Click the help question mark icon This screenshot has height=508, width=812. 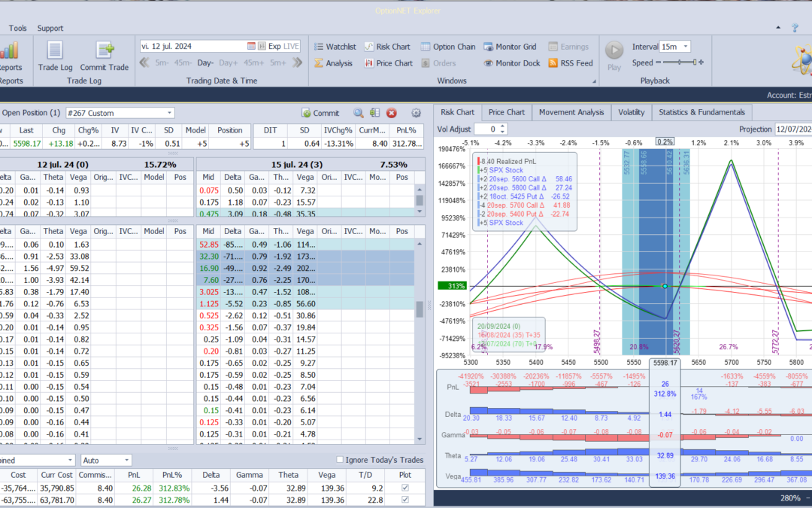pyautogui.click(x=795, y=28)
